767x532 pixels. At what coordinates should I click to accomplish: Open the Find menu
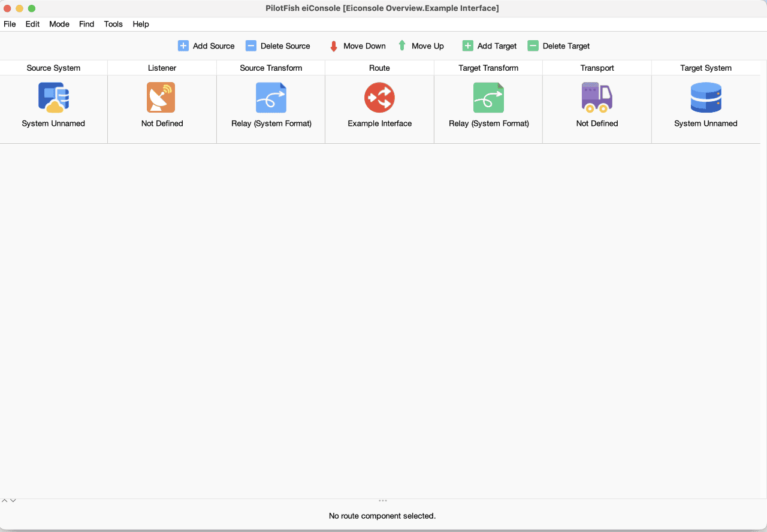coord(87,24)
